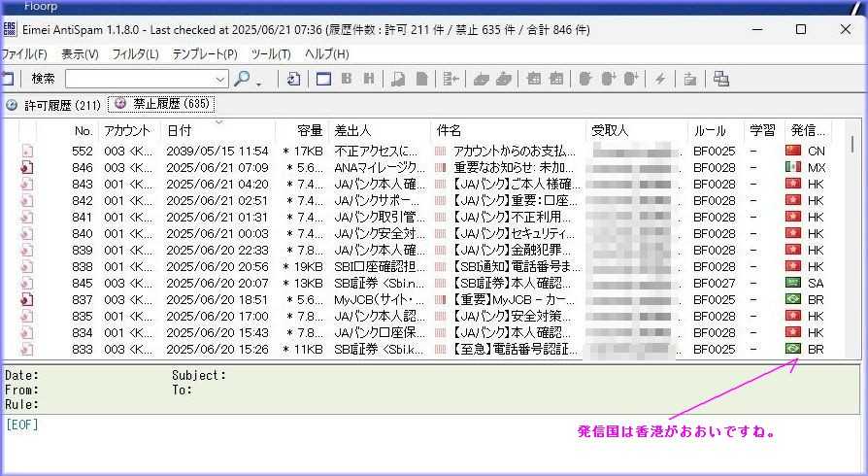Sort by 受取人 column header
The image size is (868, 476).
coord(637,131)
